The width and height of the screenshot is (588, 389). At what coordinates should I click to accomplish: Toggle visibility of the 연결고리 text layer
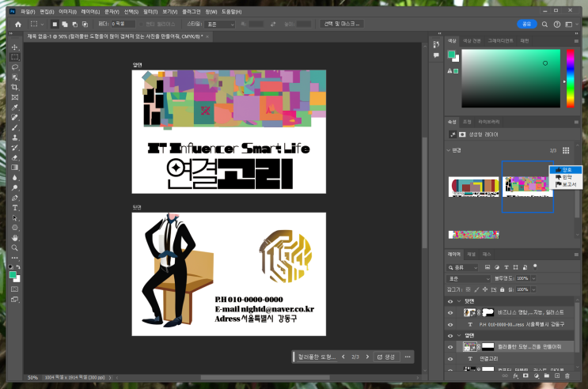pos(450,358)
